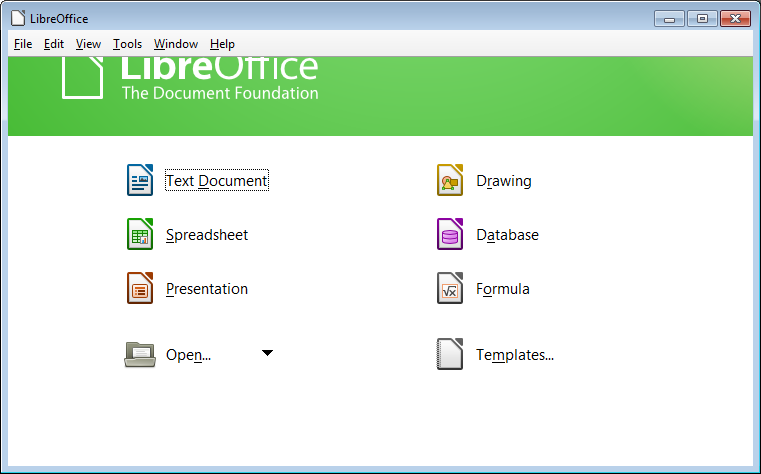Click the LibreOffice title bar document icon

[x=18, y=18]
